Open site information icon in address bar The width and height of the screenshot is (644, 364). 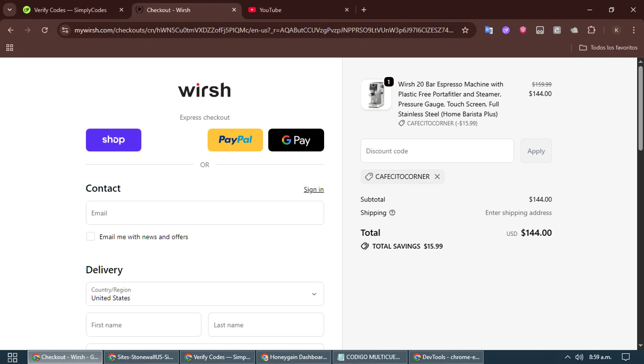coord(65,30)
